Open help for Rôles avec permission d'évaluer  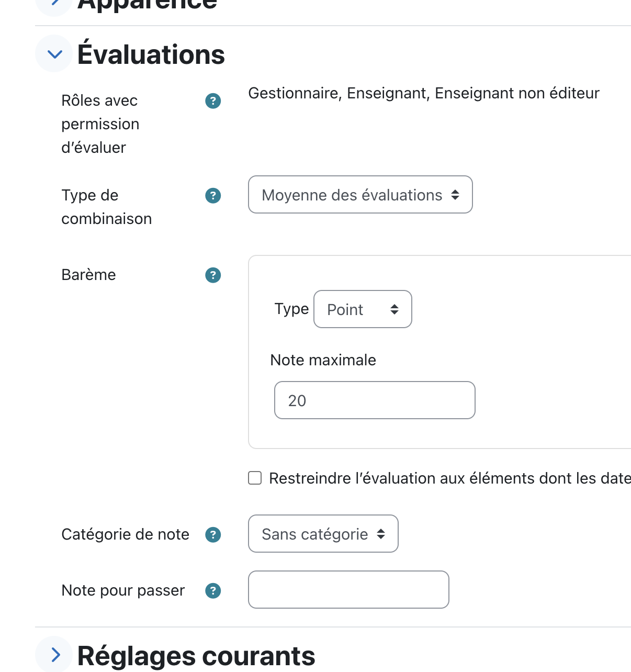point(213,100)
